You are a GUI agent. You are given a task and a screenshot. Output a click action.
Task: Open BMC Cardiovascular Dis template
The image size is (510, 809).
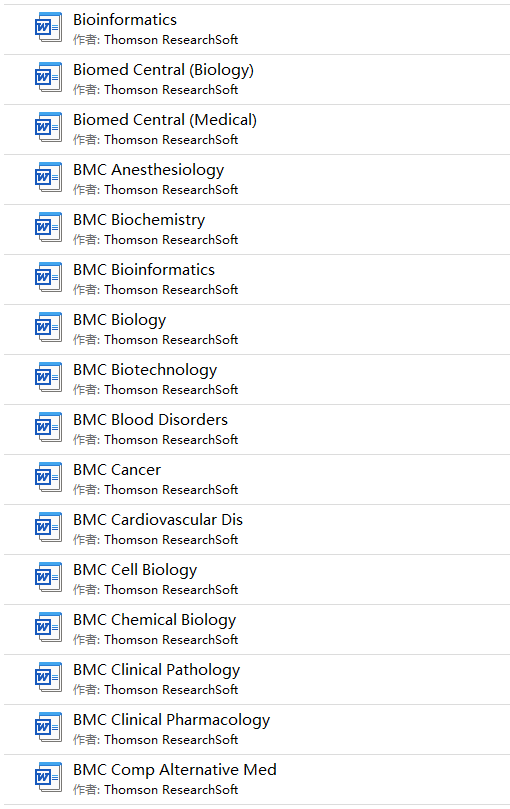coord(158,520)
